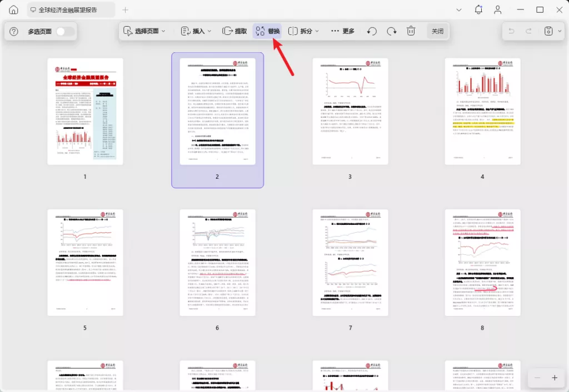Rotate page clockwise
The image size is (569, 392).
click(x=391, y=31)
